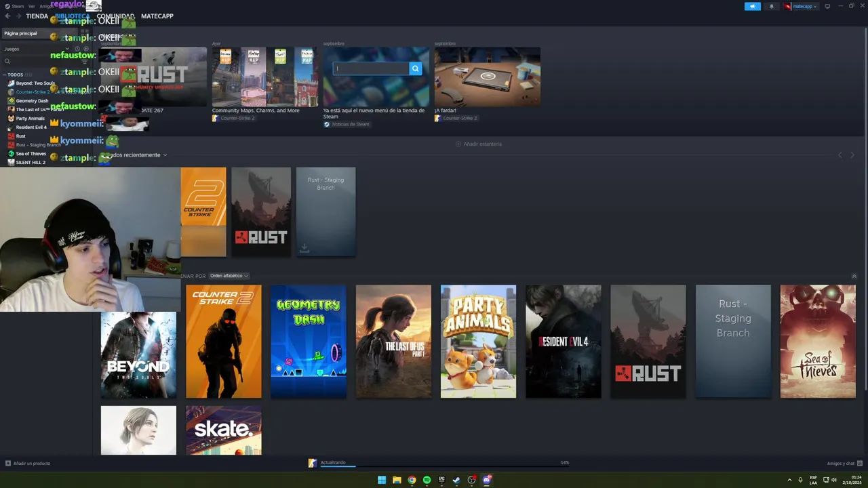Open Epic Games Launcher from the taskbar

[x=441, y=480]
